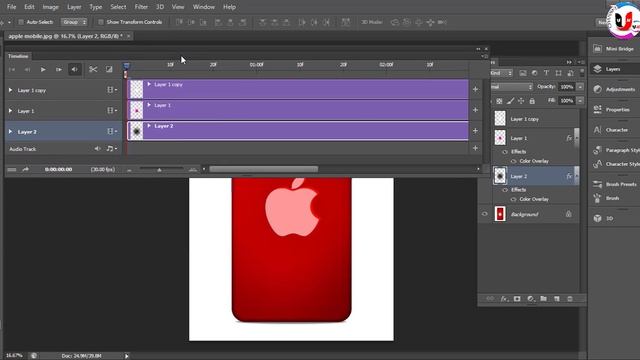640x360 pixels.
Task: Select the Timeline panel tab
Action: [x=18, y=56]
